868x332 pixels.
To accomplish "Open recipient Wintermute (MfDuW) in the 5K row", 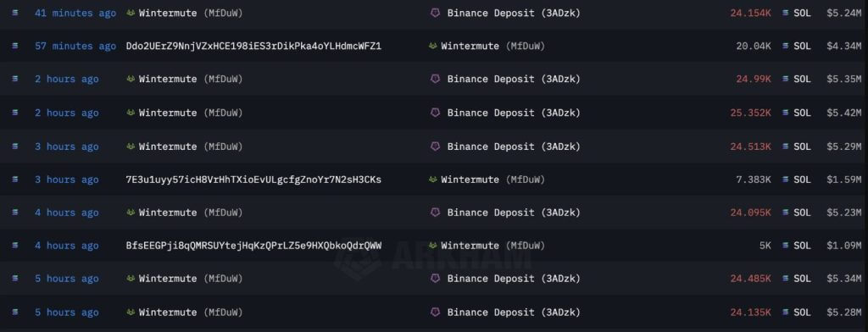I will pyautogui.click(x=492, y=246).
